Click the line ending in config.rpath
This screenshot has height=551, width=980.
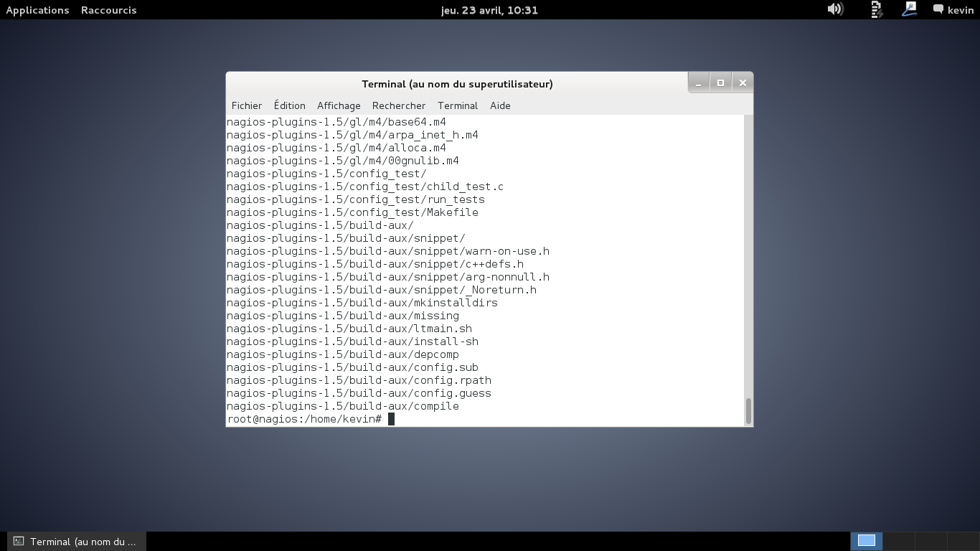click(x=359, y=380)
